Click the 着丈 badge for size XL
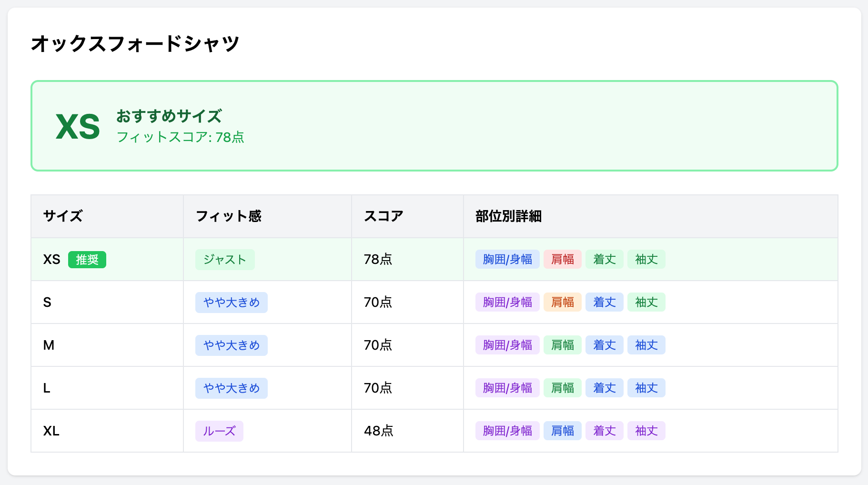 (x=604, y=430)
